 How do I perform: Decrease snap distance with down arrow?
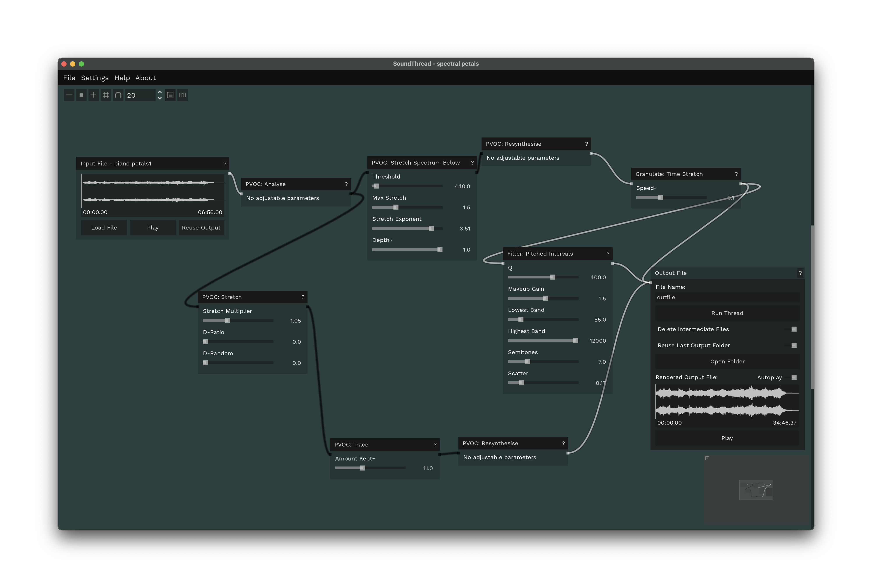coord(160,98)
